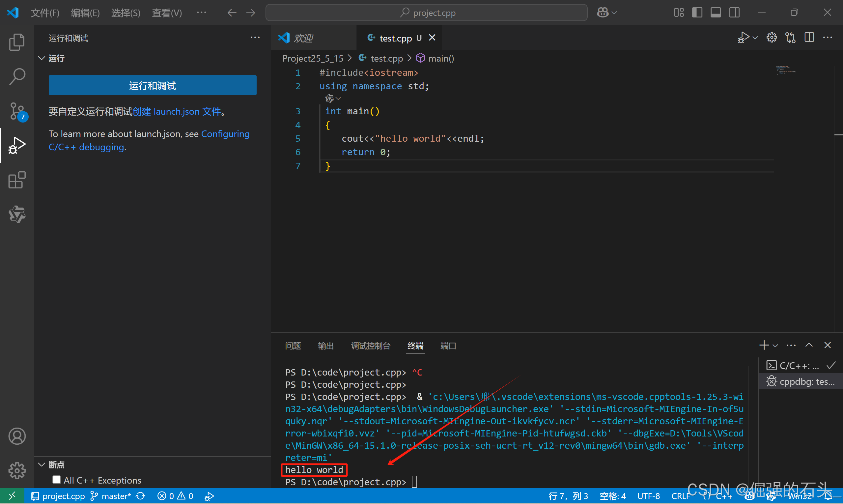Enable the All C++ Exceptions checkbox
The image size is (843, 504).
click(56, 480)
